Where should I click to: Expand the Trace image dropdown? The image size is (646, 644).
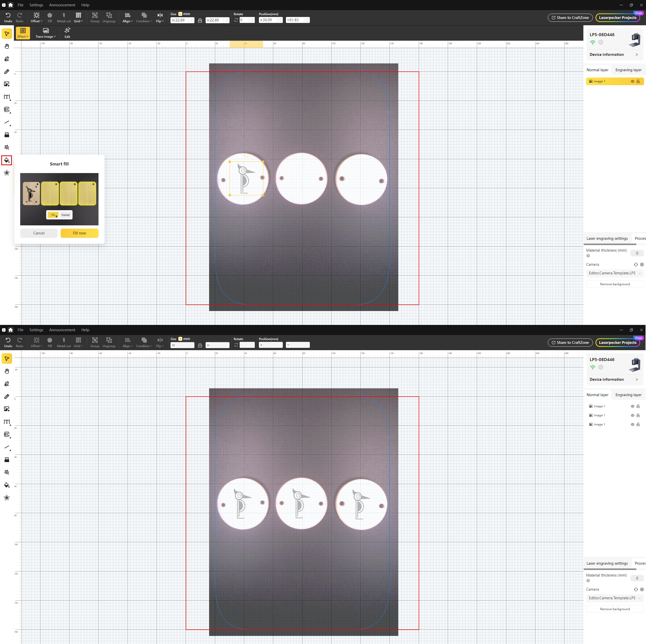[46, 33]
